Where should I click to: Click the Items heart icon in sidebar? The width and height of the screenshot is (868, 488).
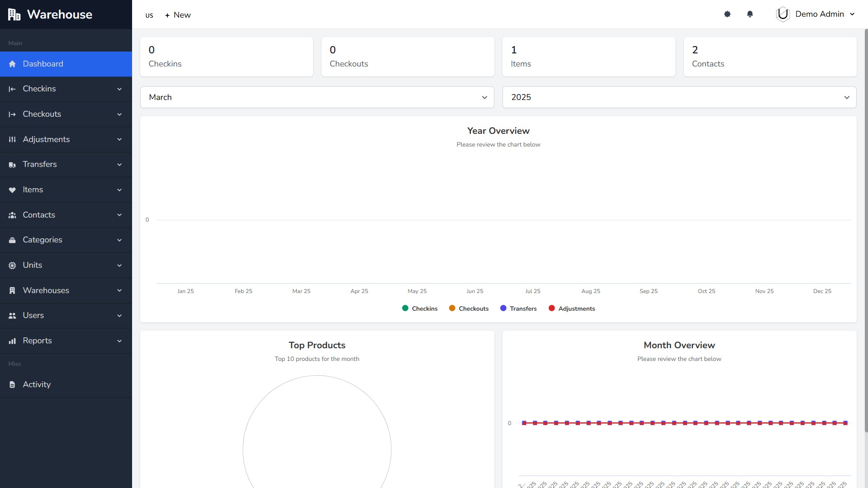tap(12, 190)
